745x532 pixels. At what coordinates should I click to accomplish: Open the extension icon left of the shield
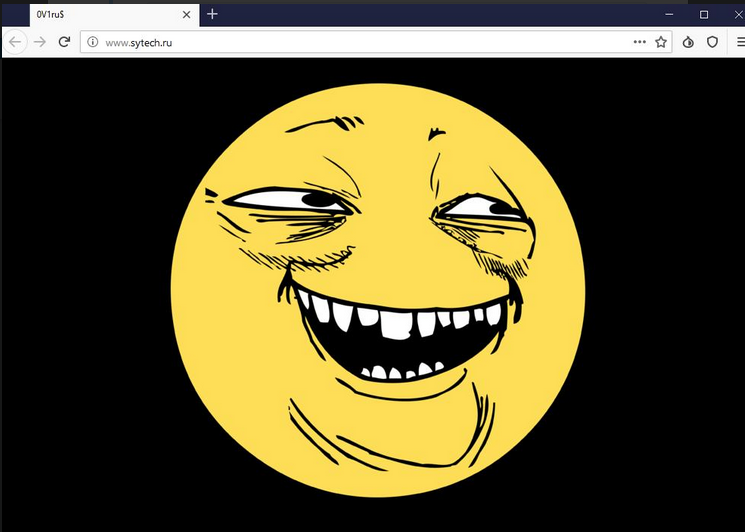coord(688,42)
